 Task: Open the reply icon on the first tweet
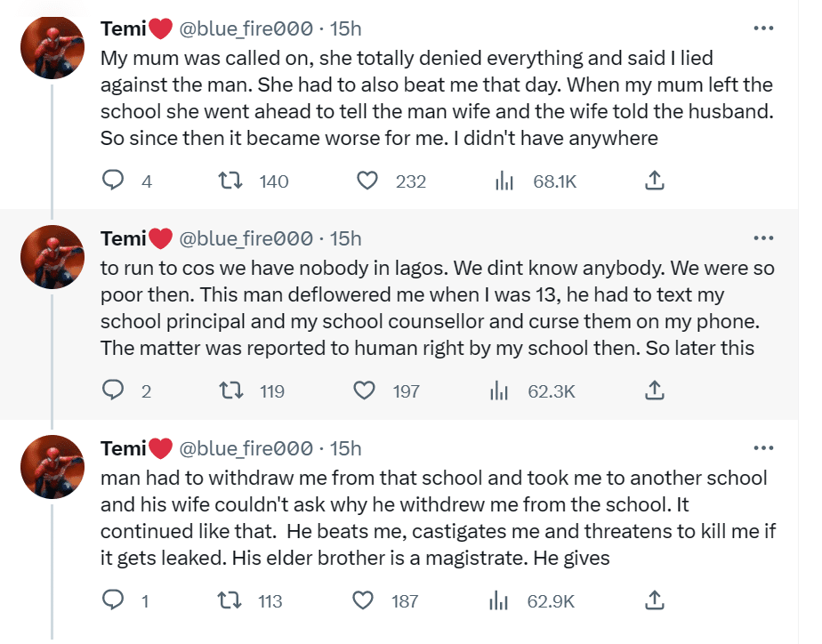pyautogui.click(x=114, y=180)
